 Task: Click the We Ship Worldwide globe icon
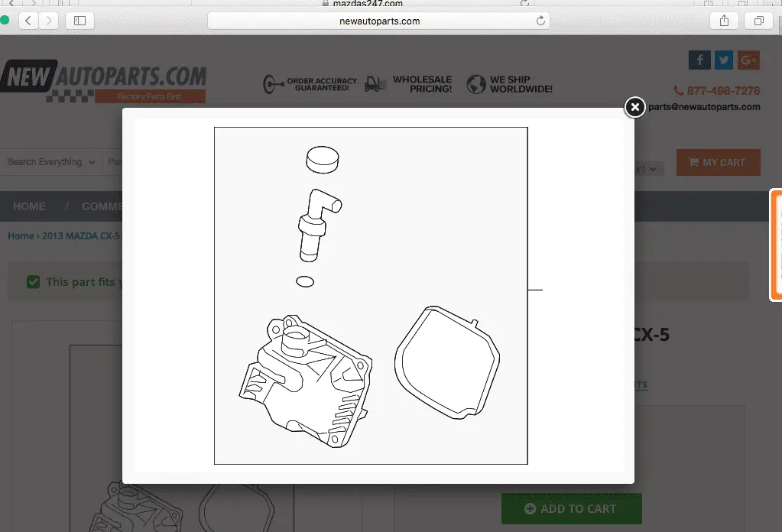click(475, 84)
